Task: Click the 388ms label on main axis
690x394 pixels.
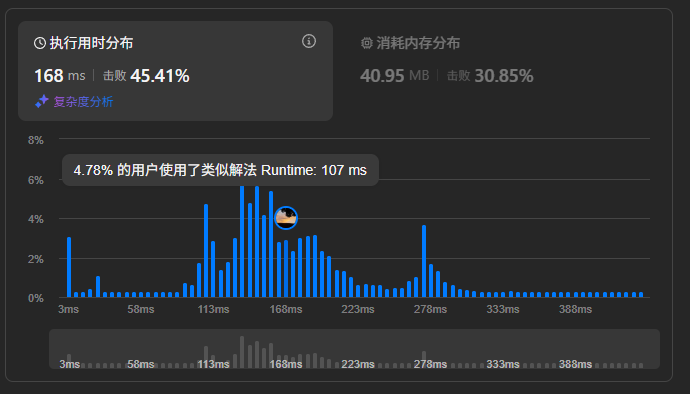Action: tap(575, 309)
